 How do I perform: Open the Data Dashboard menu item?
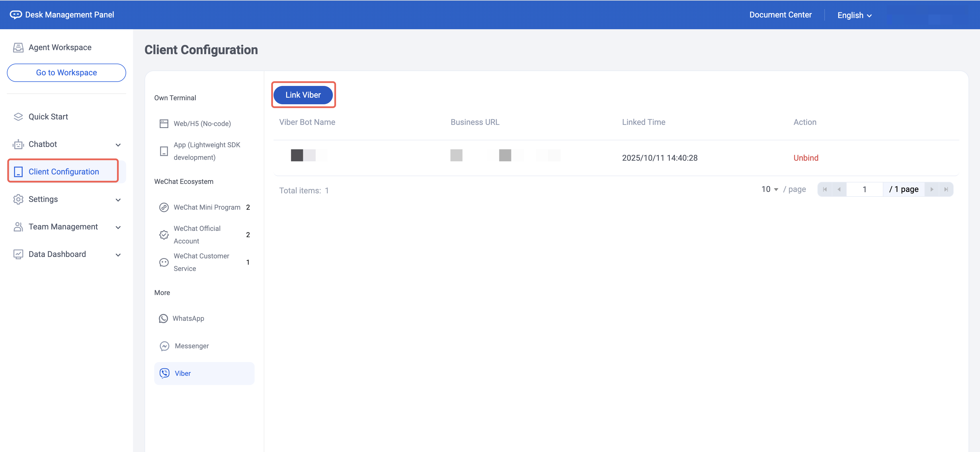coord(57,254)
